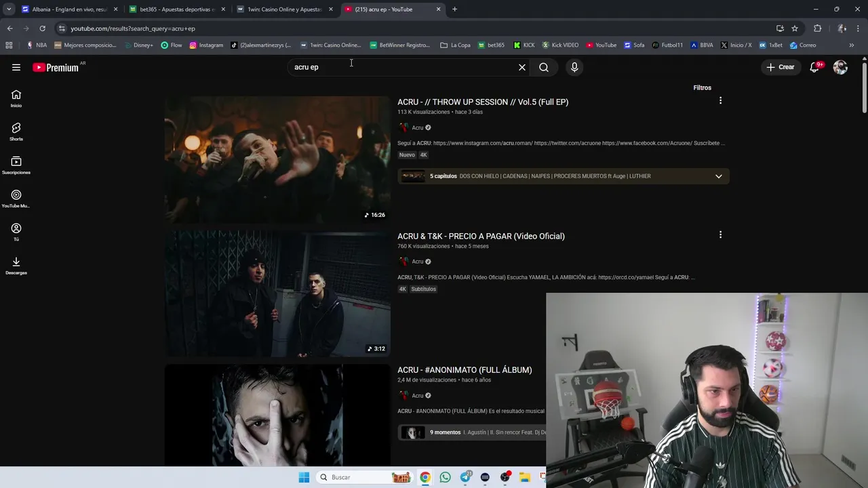Open the La Copa bookmarks folder
This screenshot has width=868, height=488.
(x=455, y=45)
